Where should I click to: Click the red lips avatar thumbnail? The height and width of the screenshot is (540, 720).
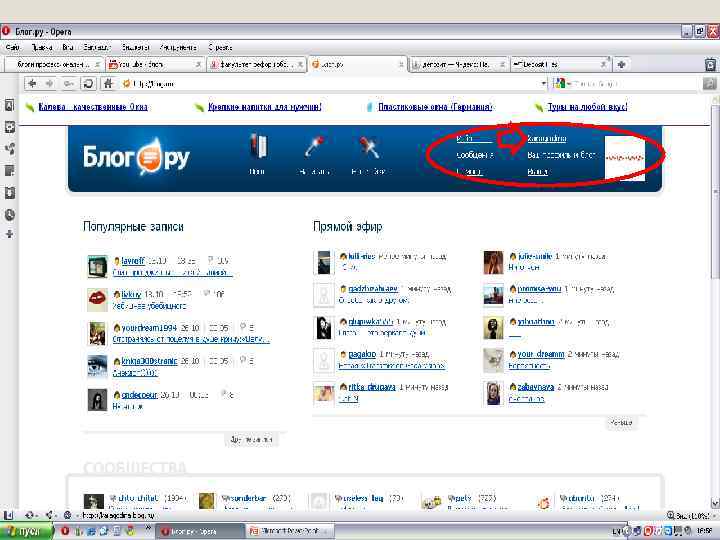pyautogui.click(x=97, y=299)
